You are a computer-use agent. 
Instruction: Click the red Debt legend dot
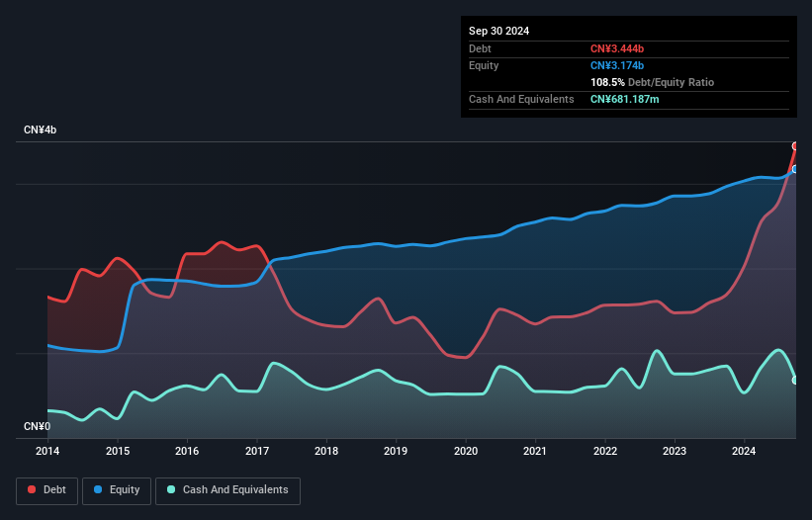point(32,489)
